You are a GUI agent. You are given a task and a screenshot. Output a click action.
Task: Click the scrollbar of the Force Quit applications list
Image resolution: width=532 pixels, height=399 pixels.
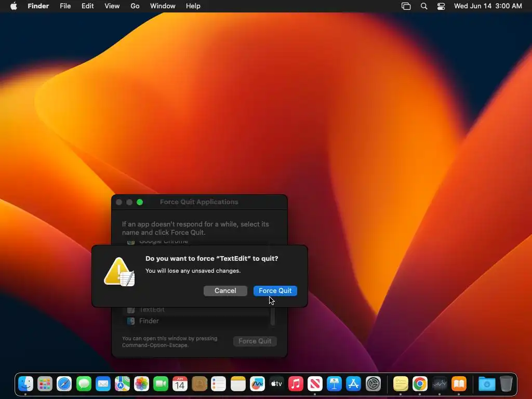(272, 316)
